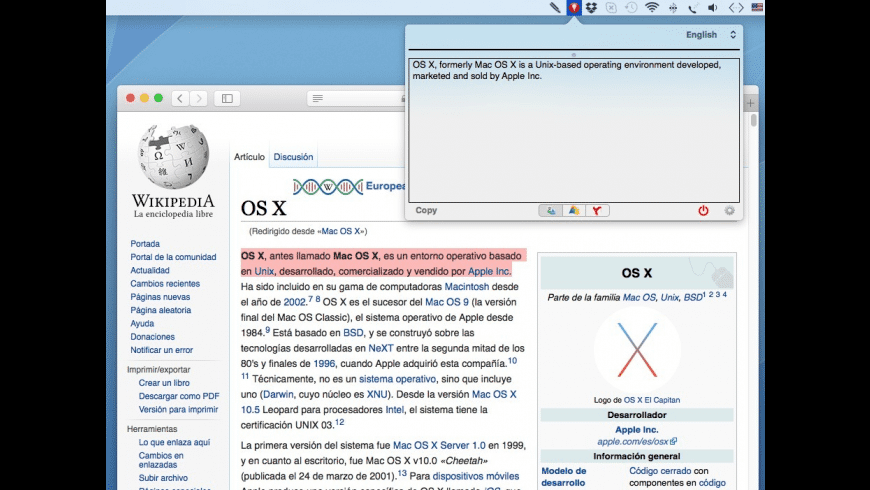Open the US flag input source menu
This screenshot has width=870, height=490.
pyautogui.click(x=757, y=7)
